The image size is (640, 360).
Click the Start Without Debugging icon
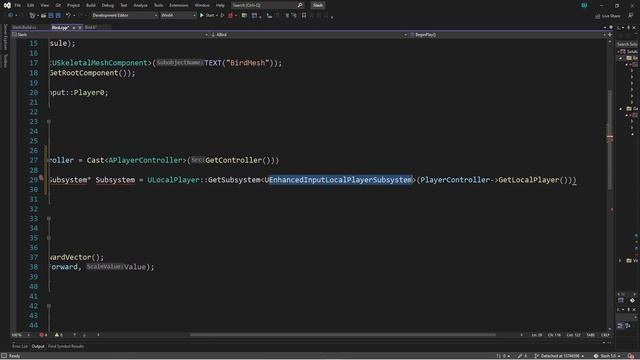tap(222, 16)
